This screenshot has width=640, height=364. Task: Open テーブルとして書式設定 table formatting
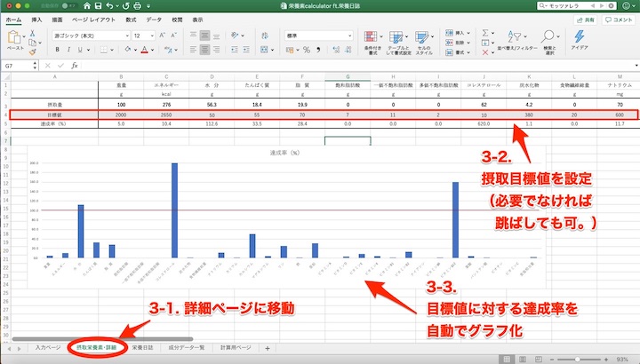pyautogui.click(x=398, y=43)
